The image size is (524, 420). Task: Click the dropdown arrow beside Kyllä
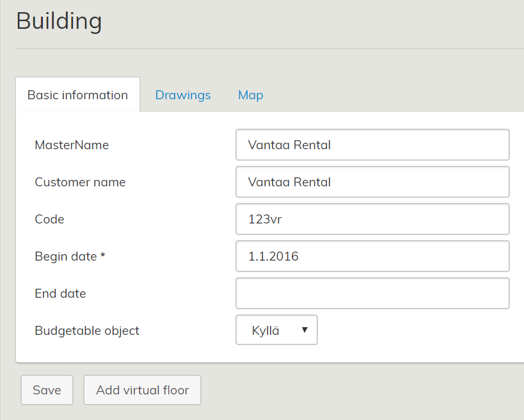tap(305, 330)
